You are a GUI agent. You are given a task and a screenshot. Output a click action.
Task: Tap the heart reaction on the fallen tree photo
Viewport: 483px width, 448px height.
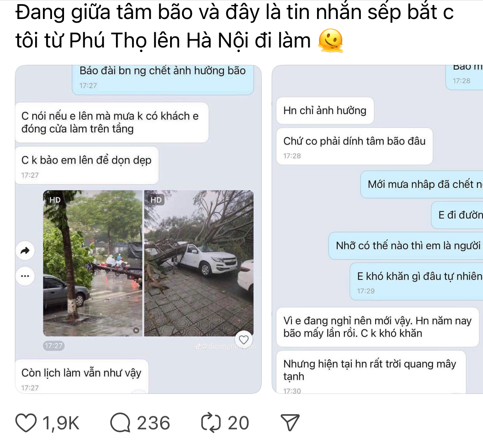point(244,339)
